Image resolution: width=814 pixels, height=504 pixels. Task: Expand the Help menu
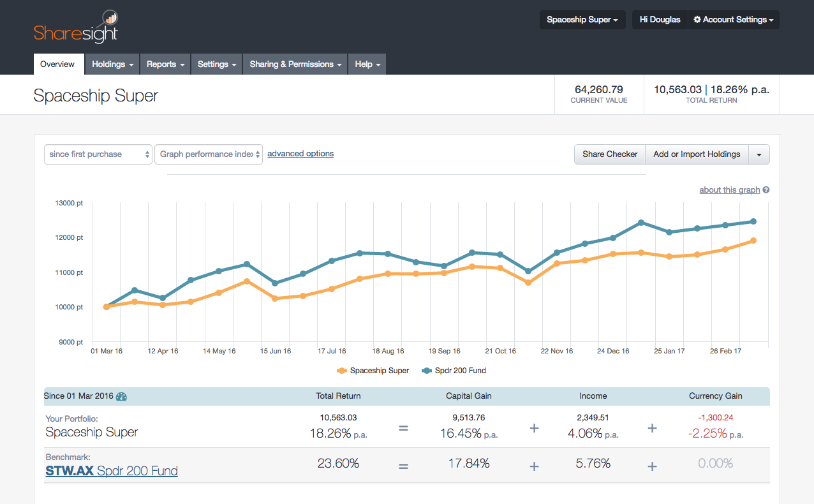click(367, 64)
